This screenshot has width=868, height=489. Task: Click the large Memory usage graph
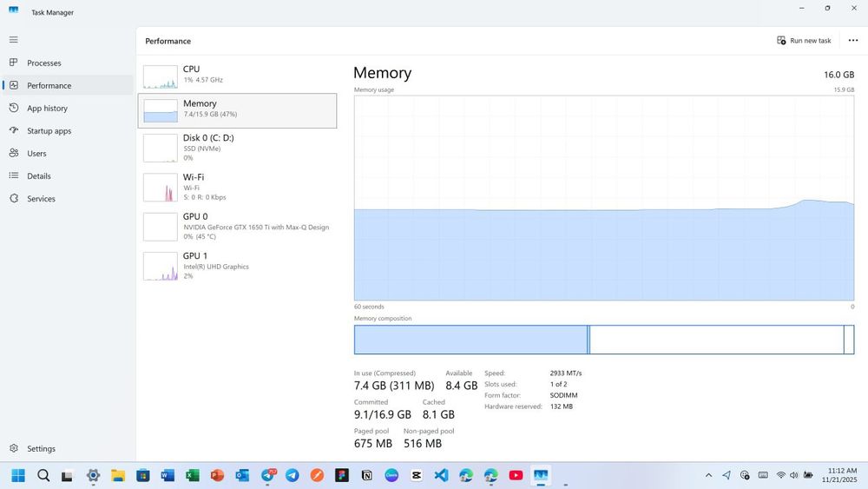pos(604,198)
